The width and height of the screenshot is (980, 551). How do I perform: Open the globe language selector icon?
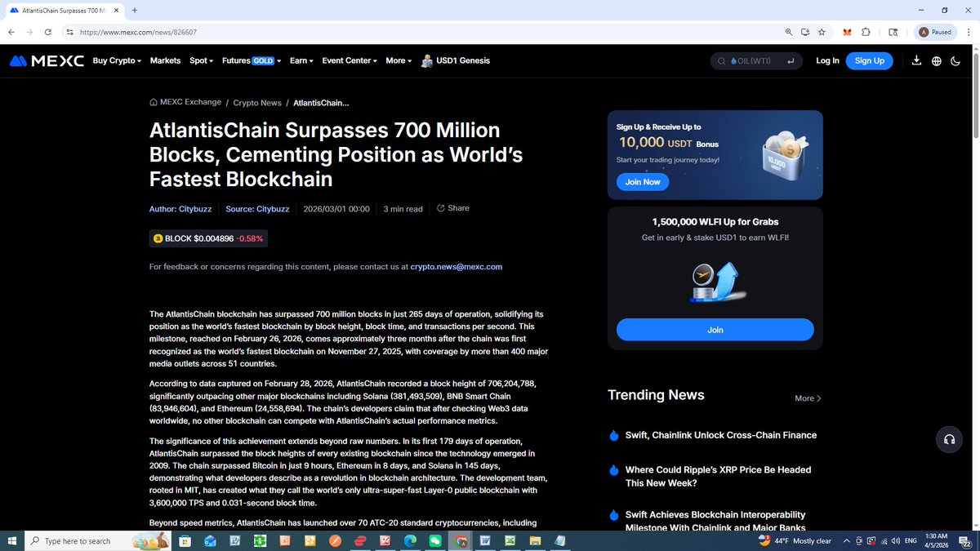pyautogui.click(x=936, y=60)
